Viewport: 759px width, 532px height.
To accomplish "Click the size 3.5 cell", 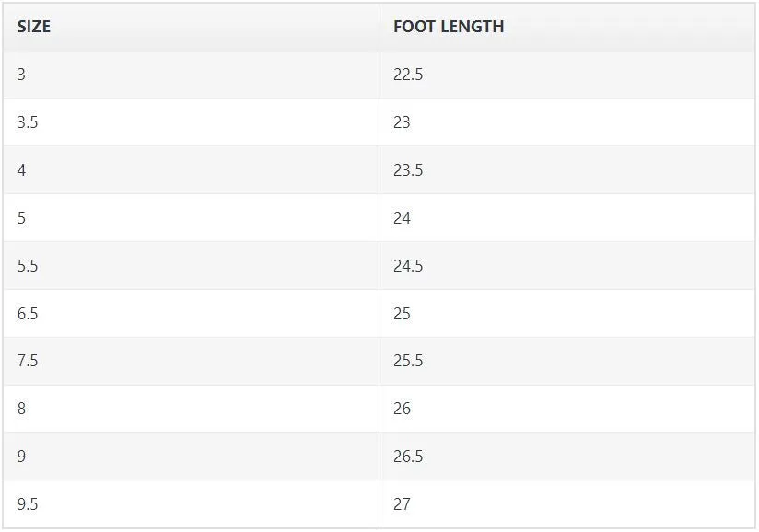I will point(192,122).
